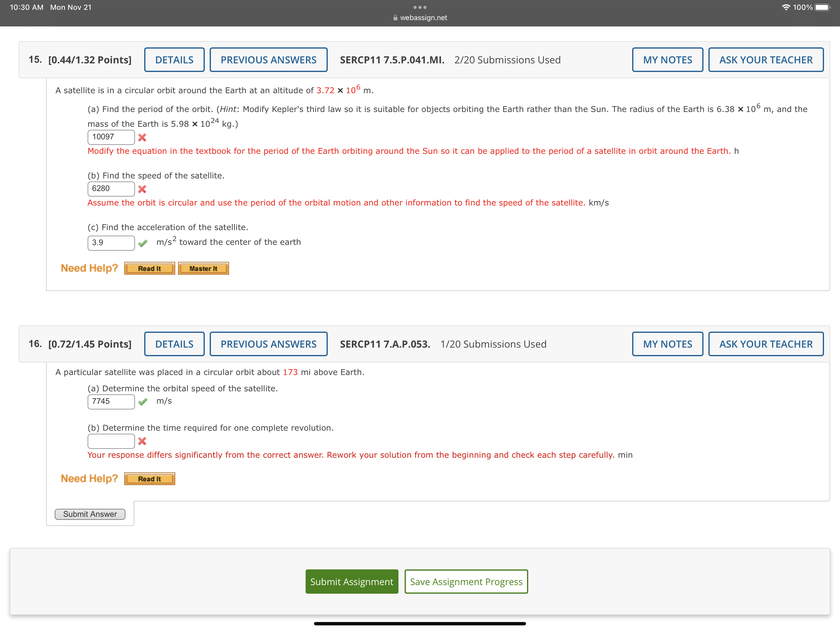Open MY NOTES for question 15
Screen dimensions: 840x630
coord(667,60)
